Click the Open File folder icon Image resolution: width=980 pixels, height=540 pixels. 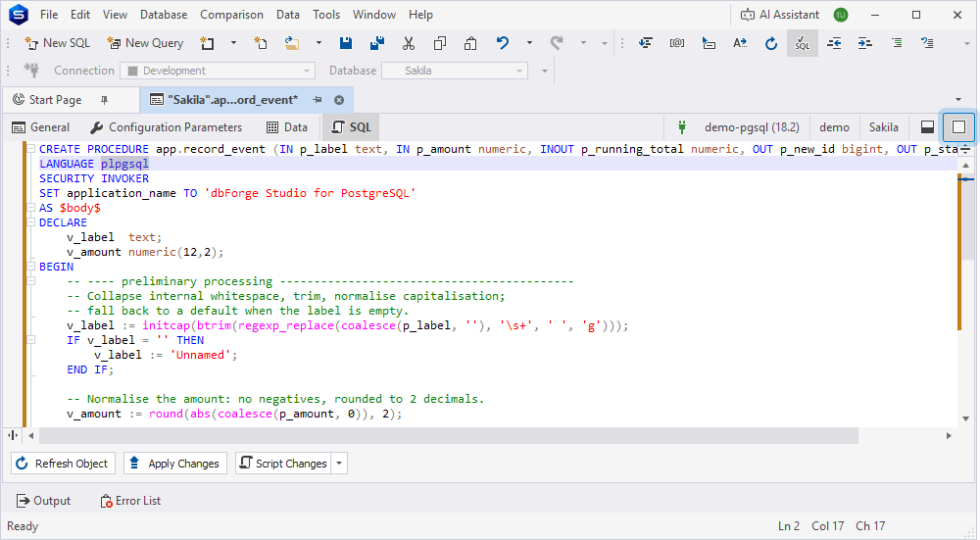tap(292, 43)
